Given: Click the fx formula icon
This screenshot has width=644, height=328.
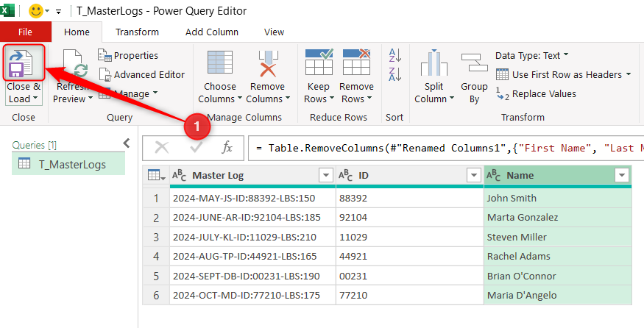Looking at the screenshot, I should (227, 148).
